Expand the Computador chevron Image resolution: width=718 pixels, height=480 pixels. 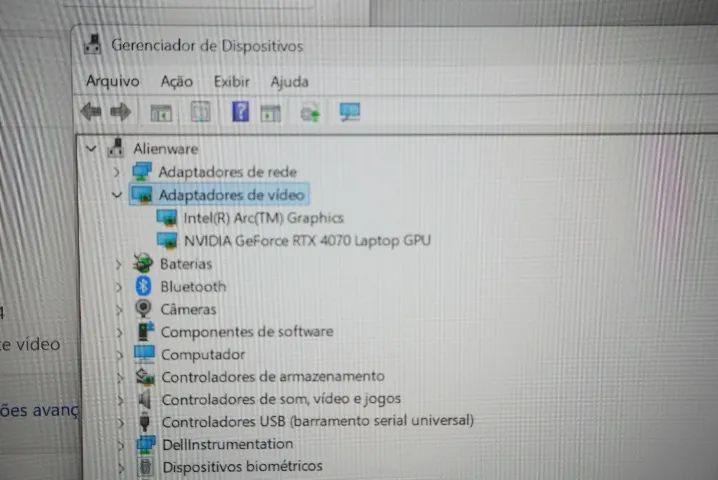tap(120, 355)
